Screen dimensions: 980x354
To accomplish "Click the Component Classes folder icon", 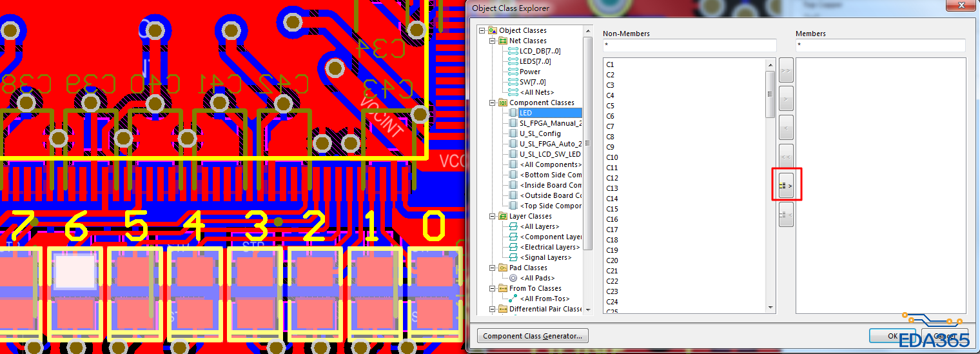I will (503, 103).
